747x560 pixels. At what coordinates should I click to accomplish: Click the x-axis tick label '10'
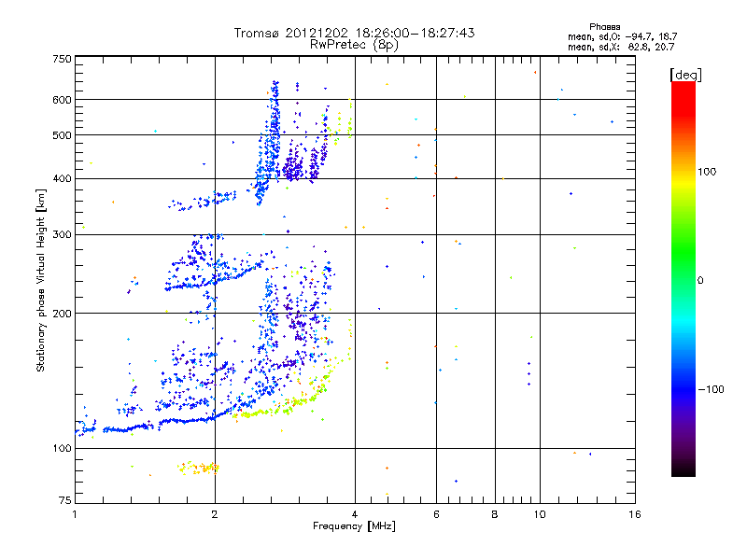click(x=540, y=514)
